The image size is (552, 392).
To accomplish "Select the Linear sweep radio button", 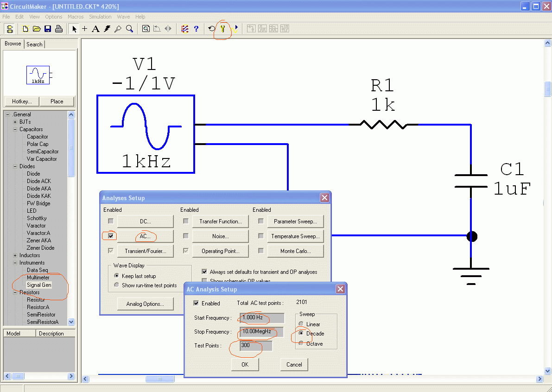I will 301,324.
